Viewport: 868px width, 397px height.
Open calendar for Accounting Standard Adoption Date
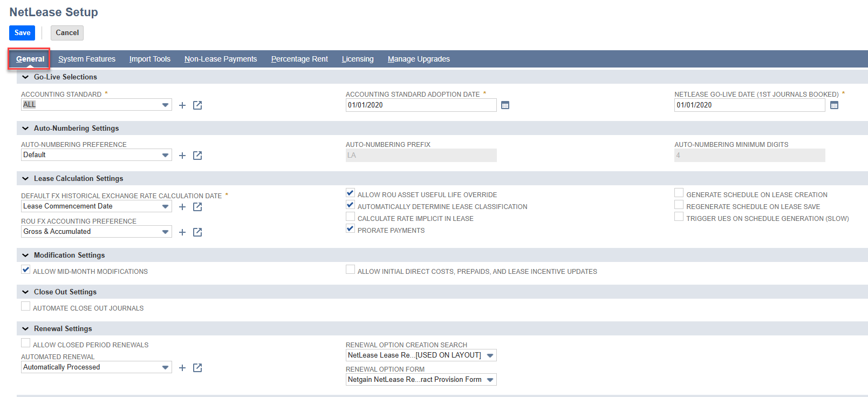[505, 105]
